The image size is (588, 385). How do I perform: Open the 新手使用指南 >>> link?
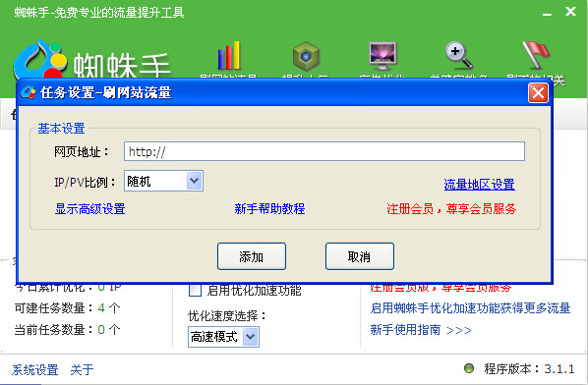[421, 330]
